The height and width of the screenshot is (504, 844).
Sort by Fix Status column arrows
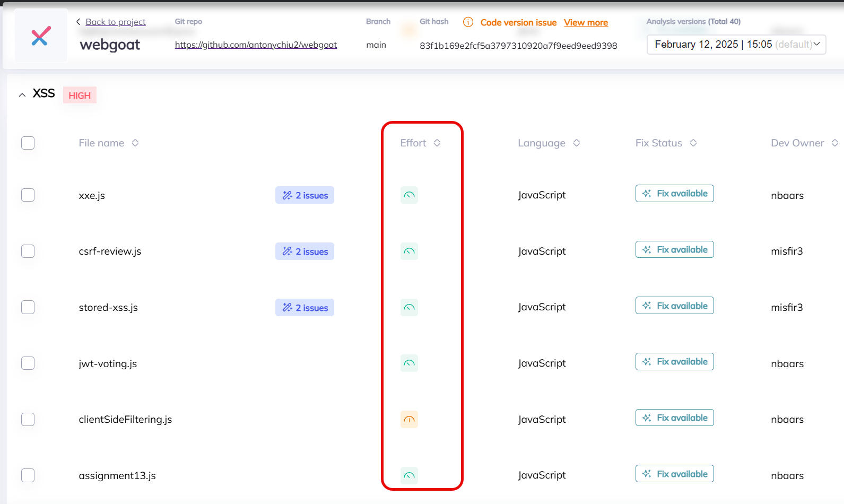click(693, 143)
